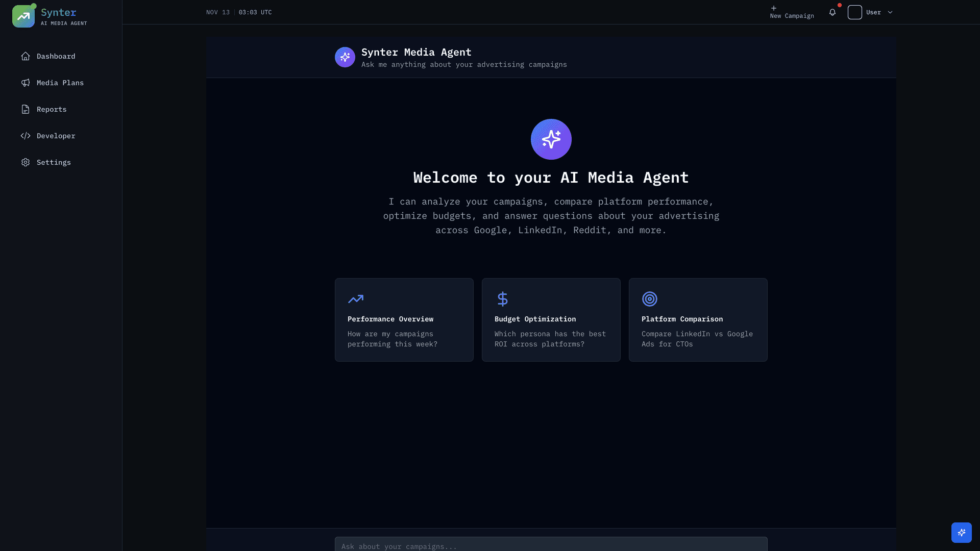
Task: Click the Ask about your campaigns input
Action: 551,545
